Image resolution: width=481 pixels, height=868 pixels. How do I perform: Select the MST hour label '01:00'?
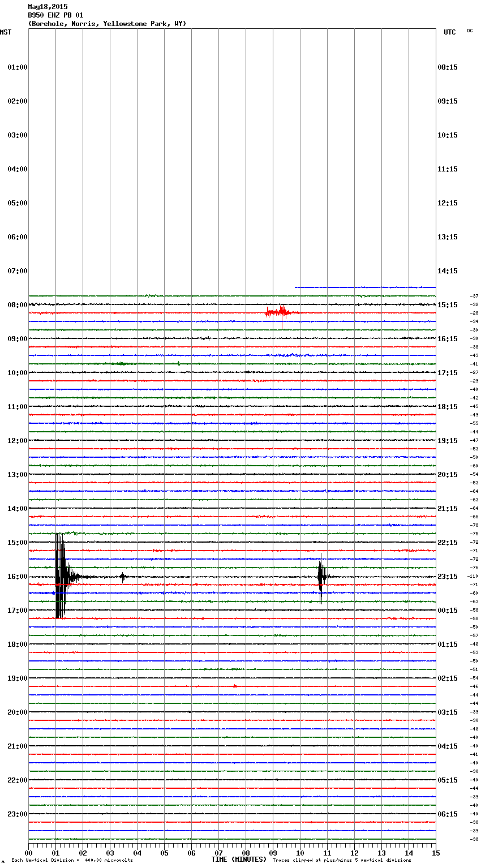[18, 67]
